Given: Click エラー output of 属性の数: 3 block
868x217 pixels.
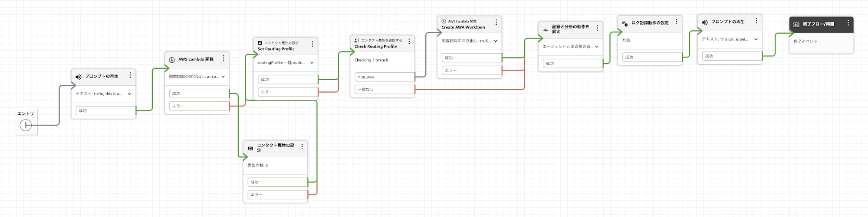Looking at the screenshot, I should 277,195.
